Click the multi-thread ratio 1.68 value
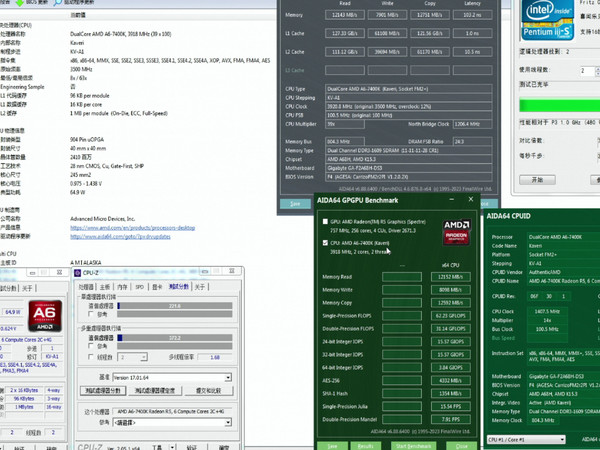600x450 pixels. coord(215,357)
